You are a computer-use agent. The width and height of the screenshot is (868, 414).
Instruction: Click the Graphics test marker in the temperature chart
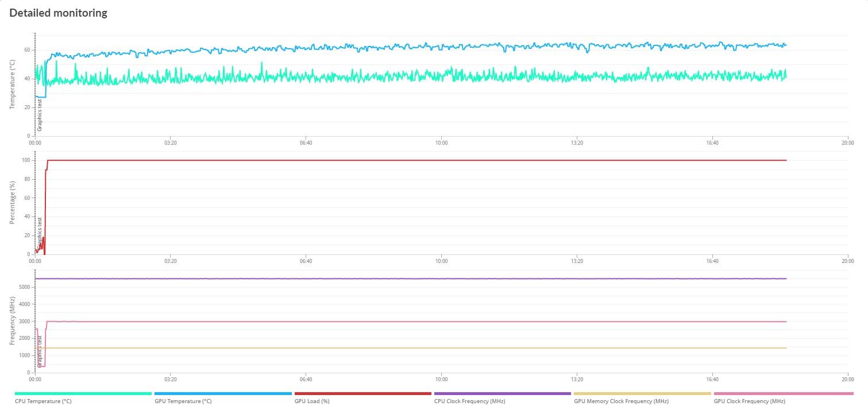(40, 115)
